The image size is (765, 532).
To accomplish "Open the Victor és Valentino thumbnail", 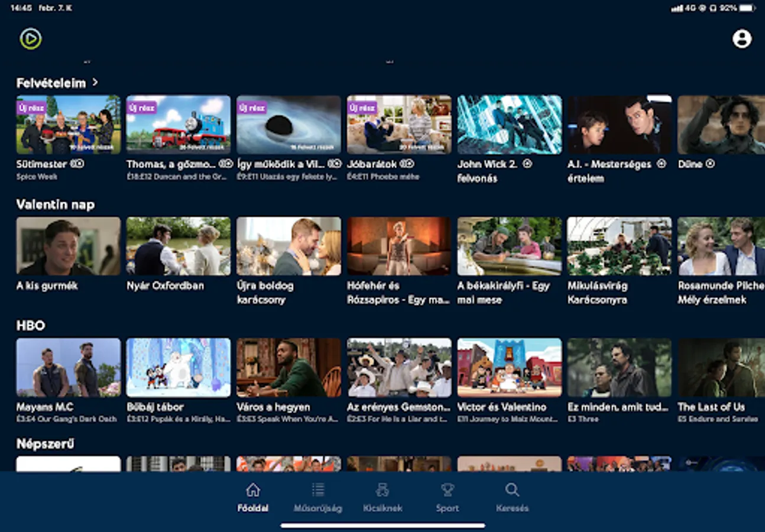I will point(510,367).
